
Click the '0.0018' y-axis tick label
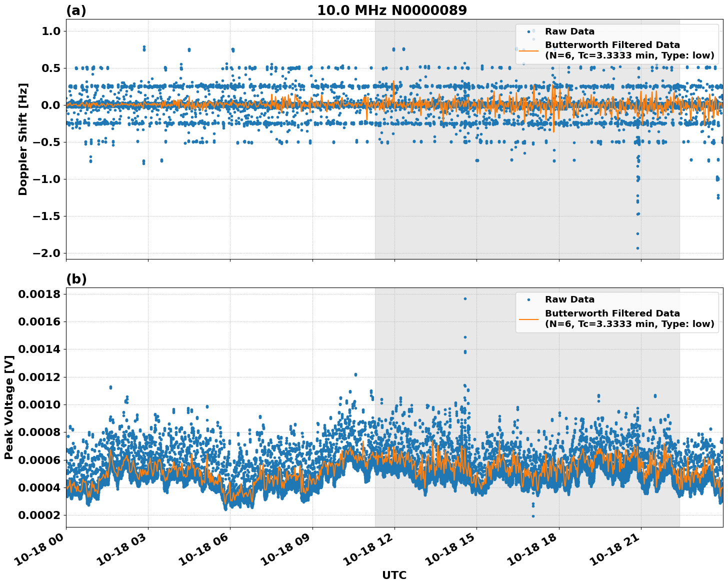tap(39, 294)
